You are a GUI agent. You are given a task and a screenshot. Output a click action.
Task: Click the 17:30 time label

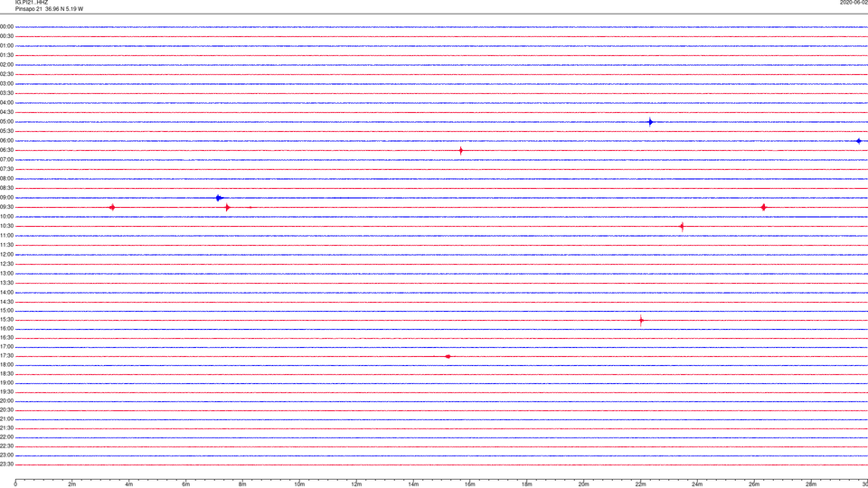point(6,356)
